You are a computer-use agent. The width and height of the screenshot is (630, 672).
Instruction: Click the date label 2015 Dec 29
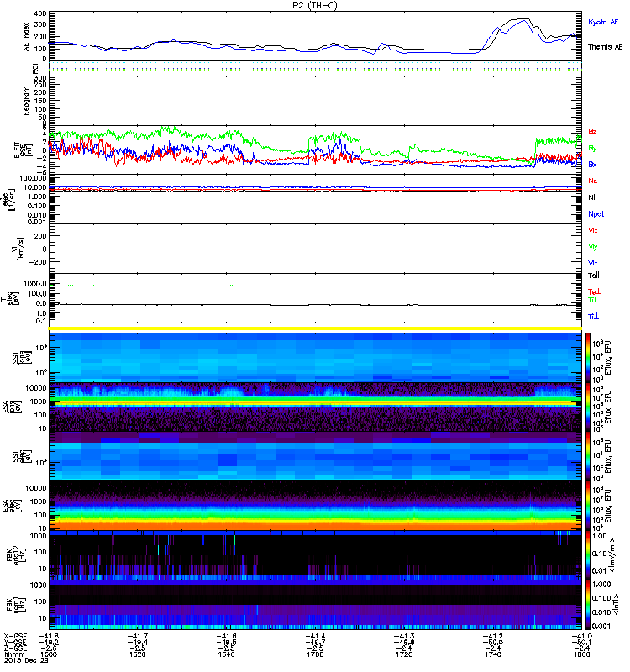[x=26, y=660]
